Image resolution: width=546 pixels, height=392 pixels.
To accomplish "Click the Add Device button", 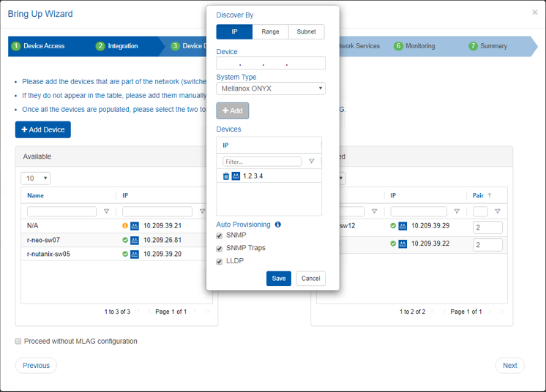I will pos(43,129).
